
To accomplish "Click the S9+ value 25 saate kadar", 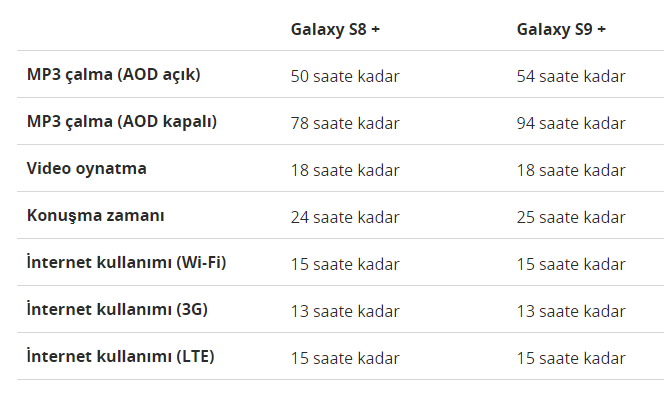I will tap(571, 218).
